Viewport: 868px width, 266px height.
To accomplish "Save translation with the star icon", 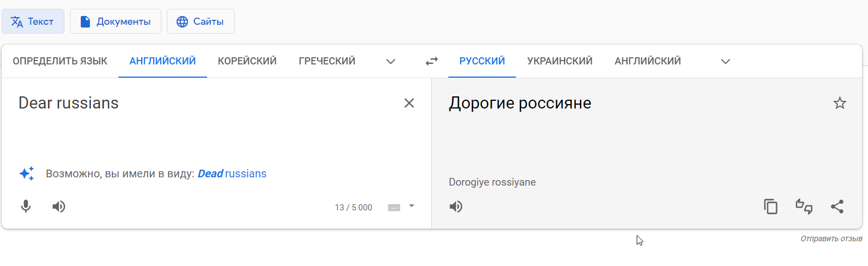I will [839, 103].
